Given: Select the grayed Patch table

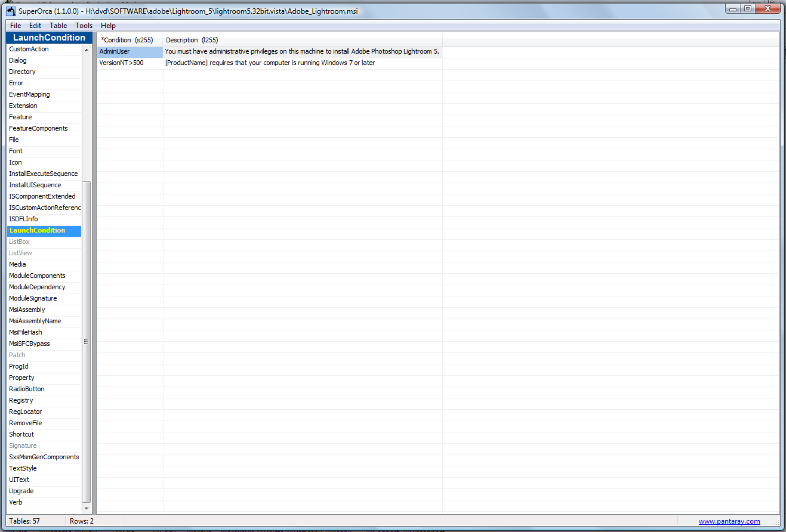Looking at the screenshot, I should [x=44, y=355].
